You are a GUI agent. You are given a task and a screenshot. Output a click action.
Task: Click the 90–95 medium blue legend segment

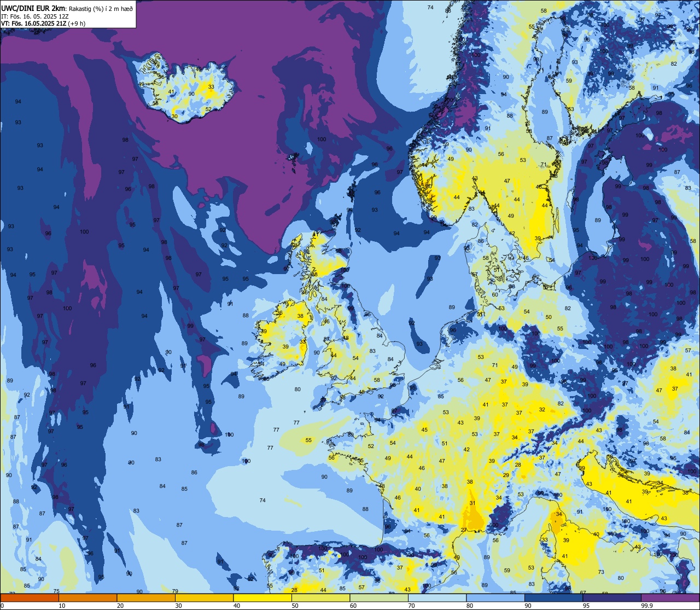(x=553, y=597)
